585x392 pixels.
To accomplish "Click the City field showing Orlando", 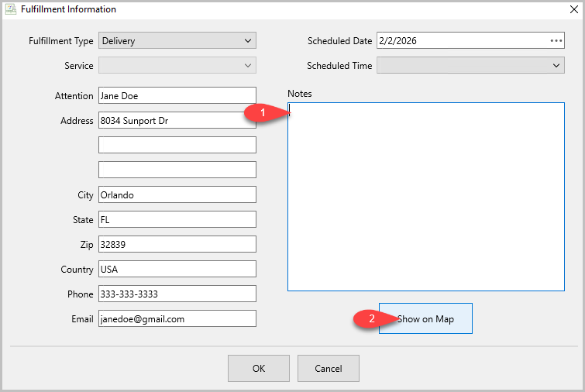I will click(177, 194).
